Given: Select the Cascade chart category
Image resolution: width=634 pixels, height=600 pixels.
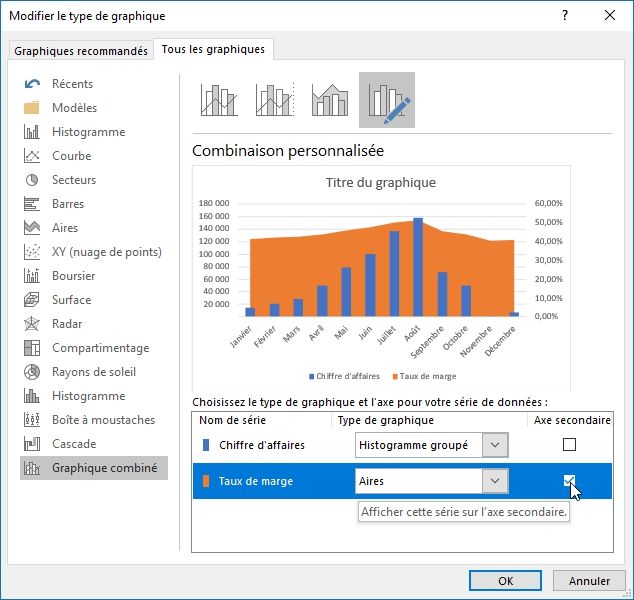Looking at the screenshot, I should tap(74, 444).
